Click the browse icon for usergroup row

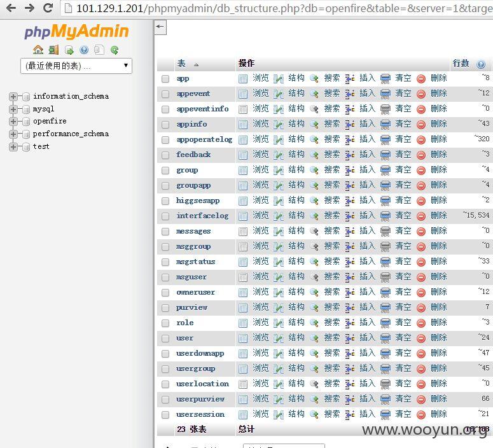click(243, 369)
